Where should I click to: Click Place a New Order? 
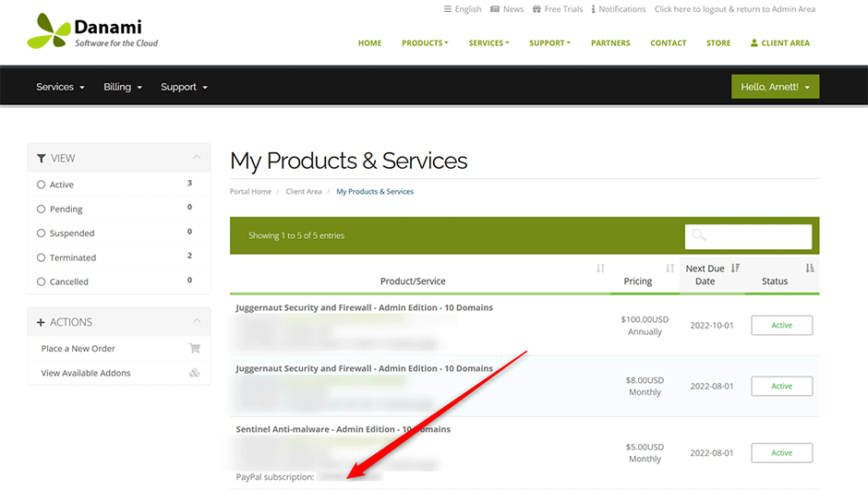pyautogui.click(x=78, y=349)
